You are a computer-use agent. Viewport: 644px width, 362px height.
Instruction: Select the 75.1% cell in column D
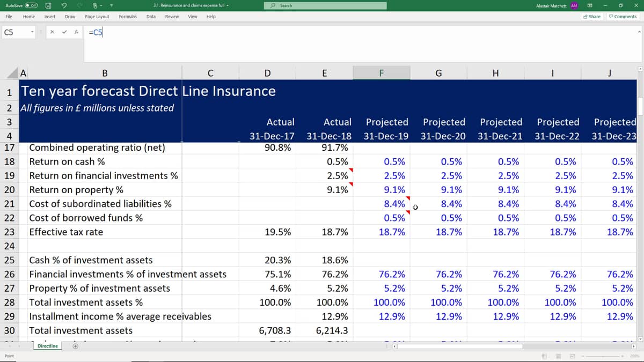(x=267, y=274)
